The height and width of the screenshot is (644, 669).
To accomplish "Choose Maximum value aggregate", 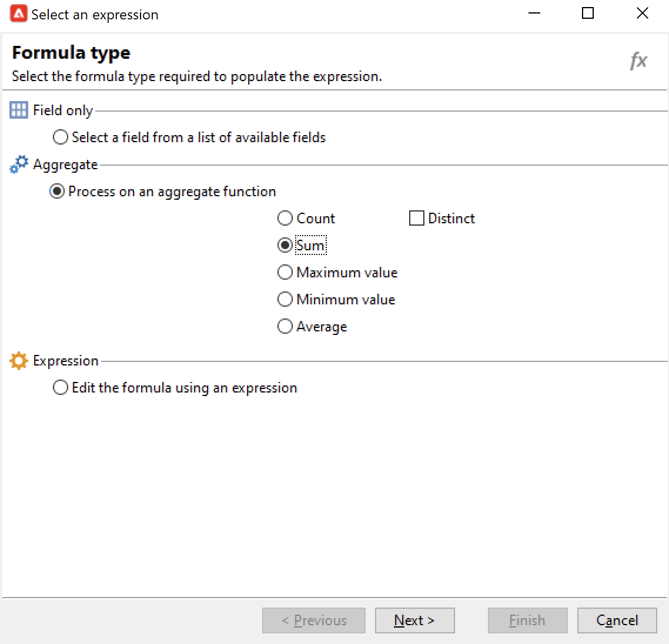I will coord(285,273).
